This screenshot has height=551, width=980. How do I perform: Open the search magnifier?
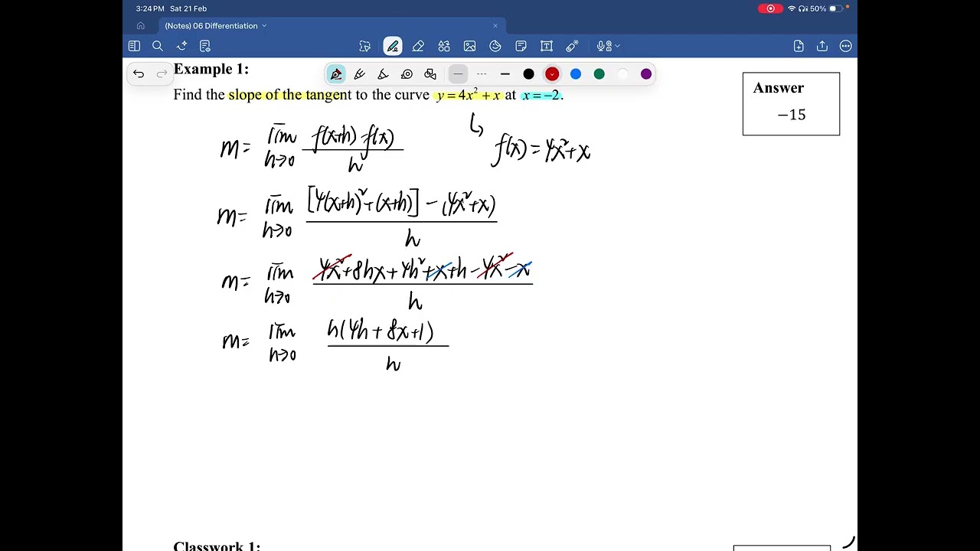[158, 46]
